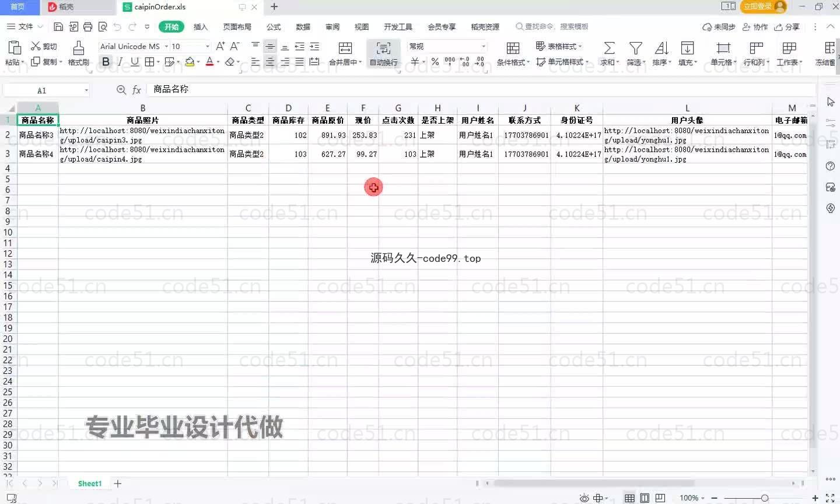Click Conditional Formatting icon
Image resolution: width=840 pixels, height=504 pixels.
513,48
